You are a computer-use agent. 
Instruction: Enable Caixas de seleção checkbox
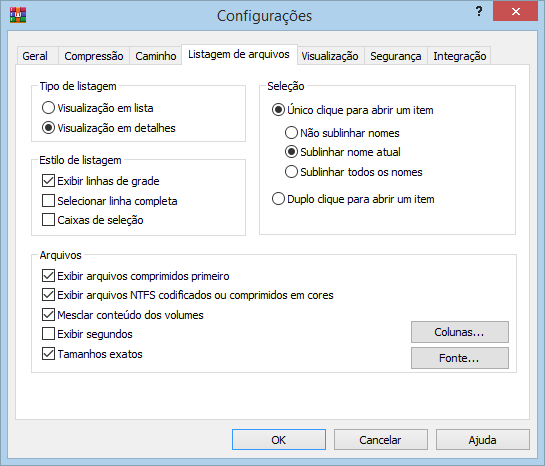pos(92,220)
